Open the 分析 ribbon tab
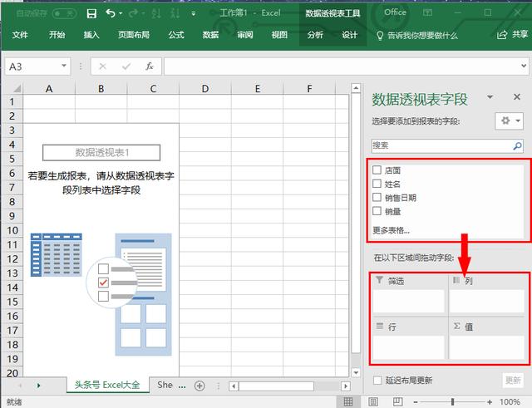 pyautogui.click(x=315, y=35)
